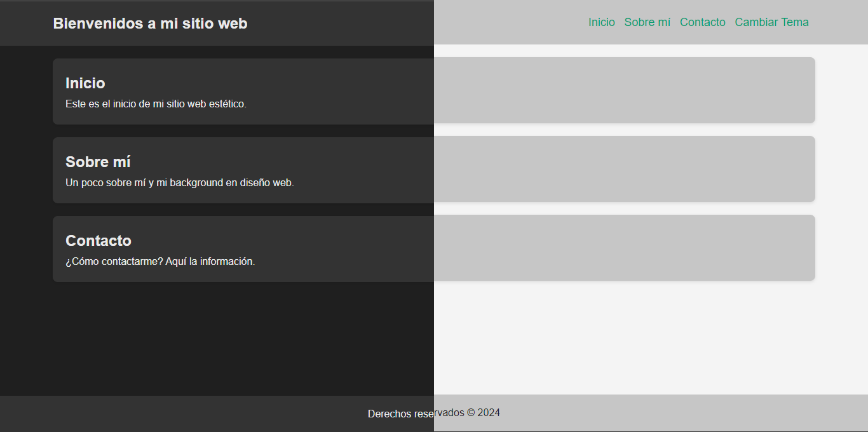The height and width of the screenshot is (432, 868).
Task: Open the Sobre mí navigation link
Action: (x=647, y=22)
